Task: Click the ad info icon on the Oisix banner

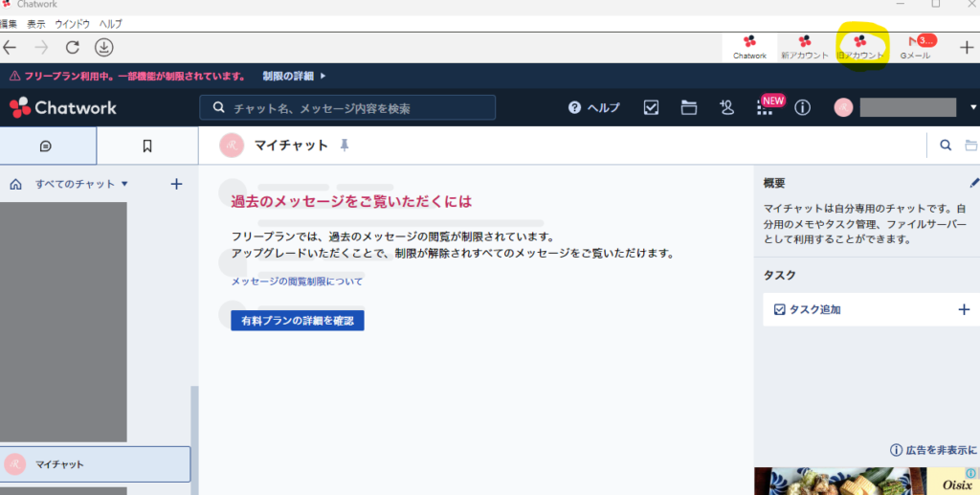Action: click(x=970, y=473)
